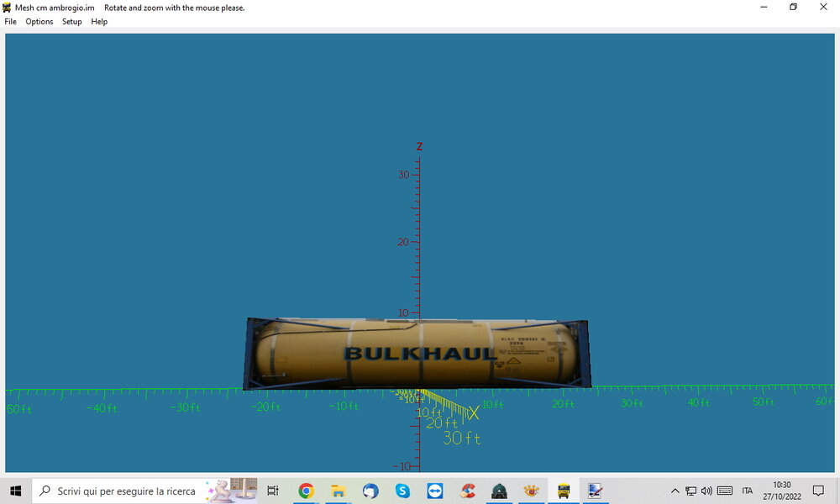This screenshot has width=840, height=504.
Task: Open Google Chrome from taskbar
Action: tap(306, 491)
